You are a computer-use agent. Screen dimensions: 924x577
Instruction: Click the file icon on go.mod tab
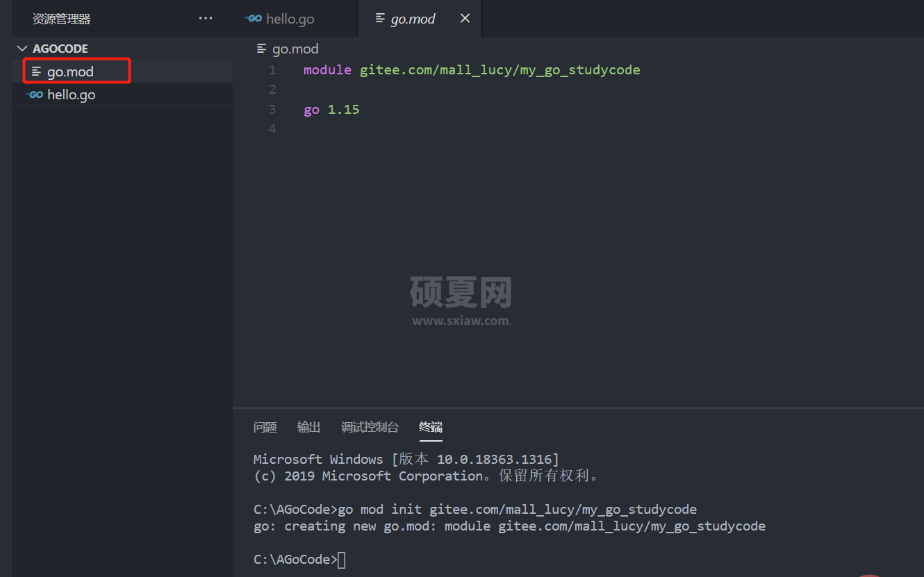pos(381,19)
